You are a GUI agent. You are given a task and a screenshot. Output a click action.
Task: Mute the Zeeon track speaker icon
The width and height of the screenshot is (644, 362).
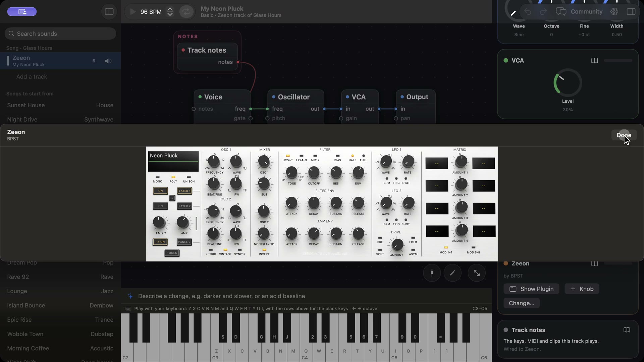pos(108,61)
